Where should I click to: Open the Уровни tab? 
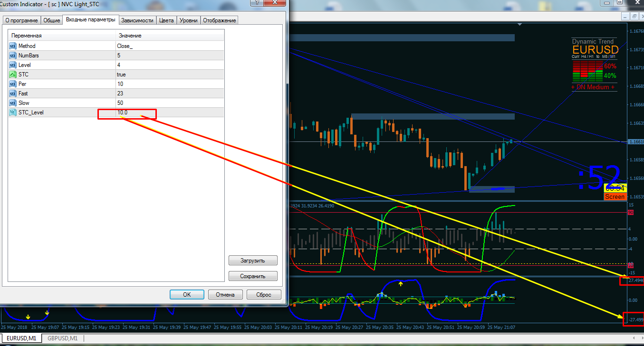189,20
